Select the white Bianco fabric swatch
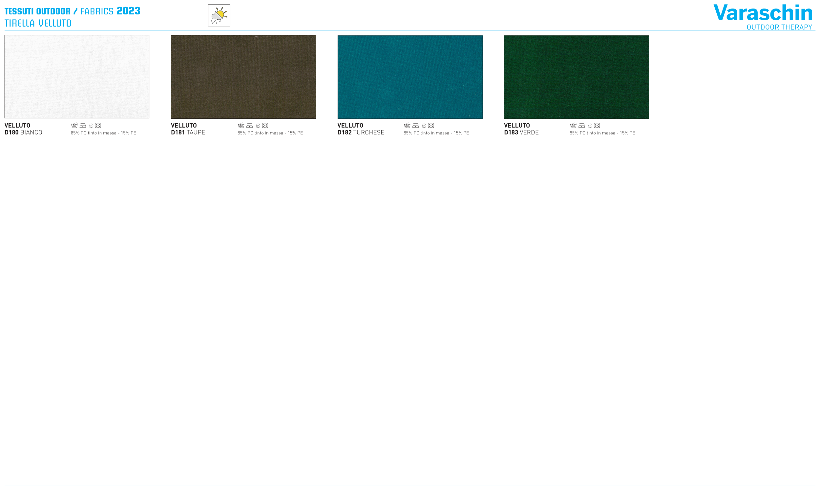This screenshot has height=504, width=820. coord(77,77)
